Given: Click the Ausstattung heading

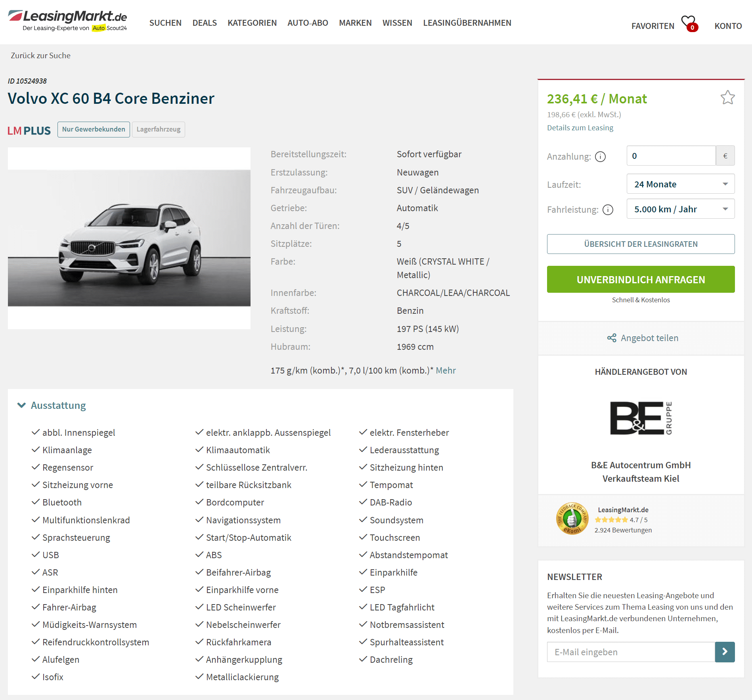Looking at the screenshot, I should click(58, 405).
